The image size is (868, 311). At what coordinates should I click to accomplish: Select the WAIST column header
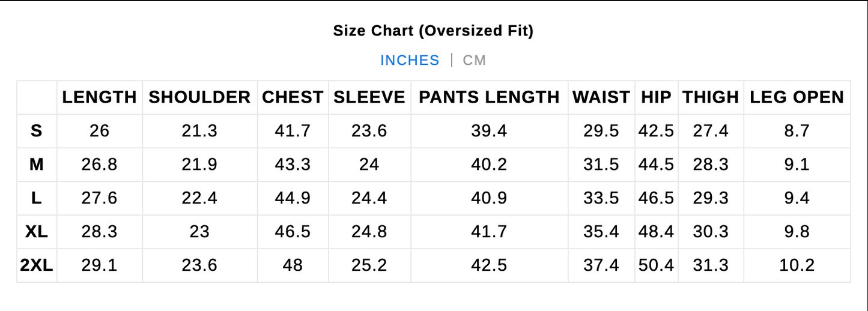click(601, 97)
